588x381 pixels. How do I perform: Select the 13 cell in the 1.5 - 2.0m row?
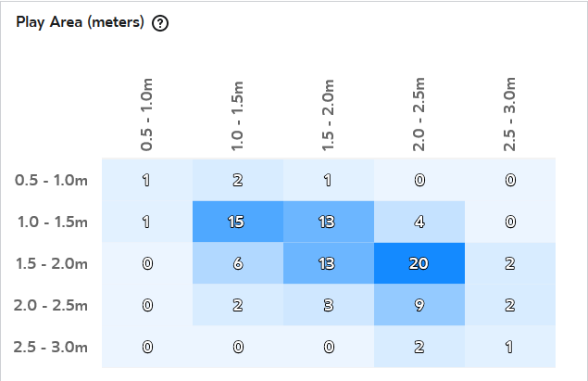329,263
